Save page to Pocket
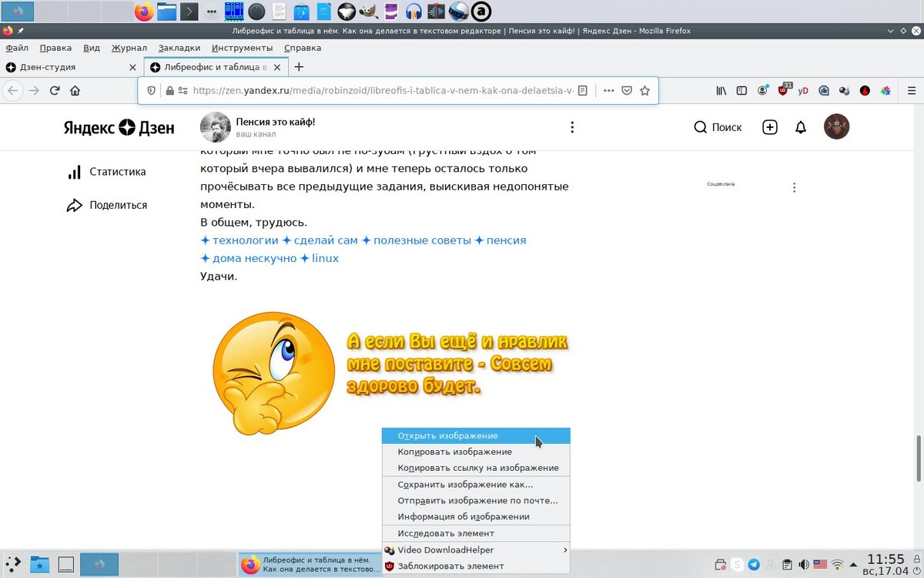This screenshot has height=578, width=924. click(627, 90)
